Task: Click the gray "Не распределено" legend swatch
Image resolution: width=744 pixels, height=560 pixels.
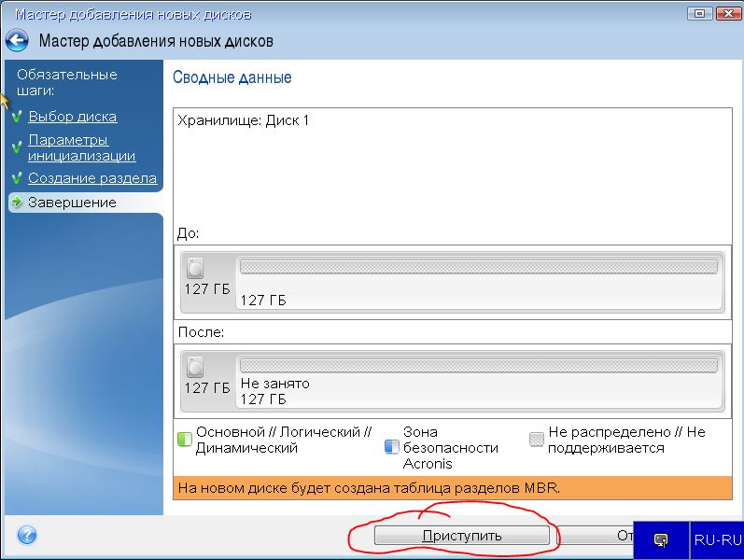Action: 537,439
